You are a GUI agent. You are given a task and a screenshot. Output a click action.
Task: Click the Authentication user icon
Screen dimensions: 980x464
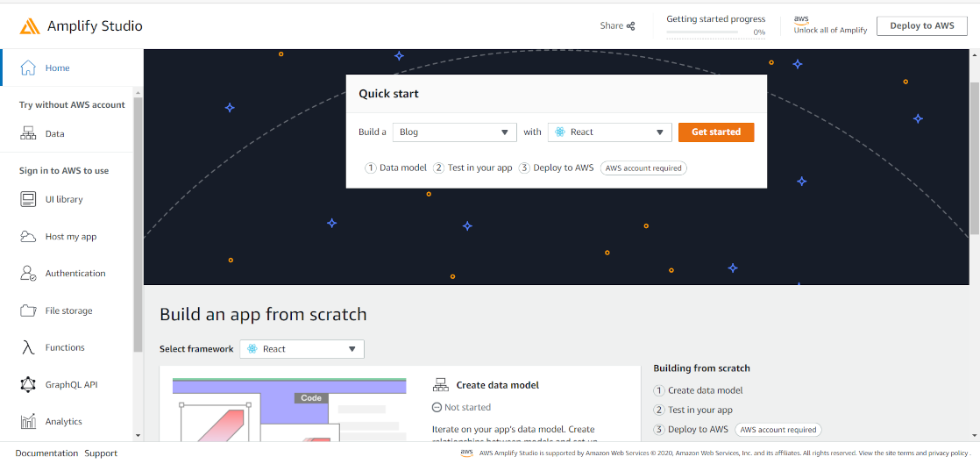[x=28, y=274]
